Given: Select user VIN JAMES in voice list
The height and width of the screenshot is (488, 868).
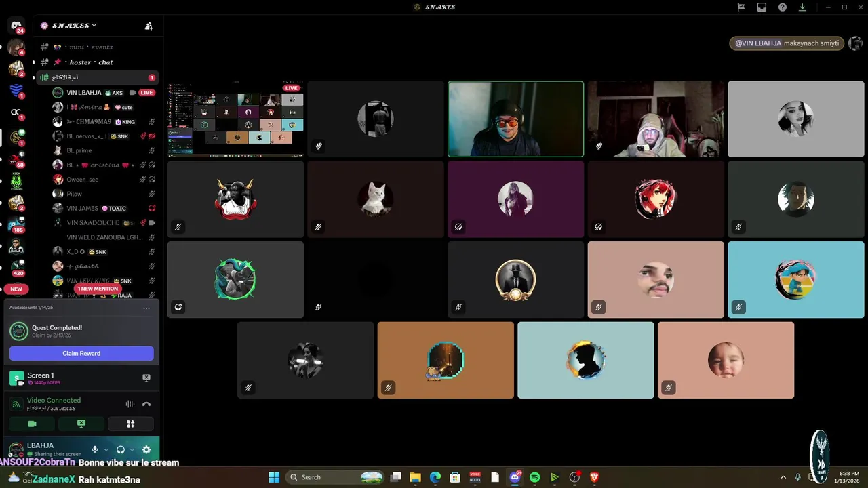Looking at the screenshot, I should coord(104,208).
